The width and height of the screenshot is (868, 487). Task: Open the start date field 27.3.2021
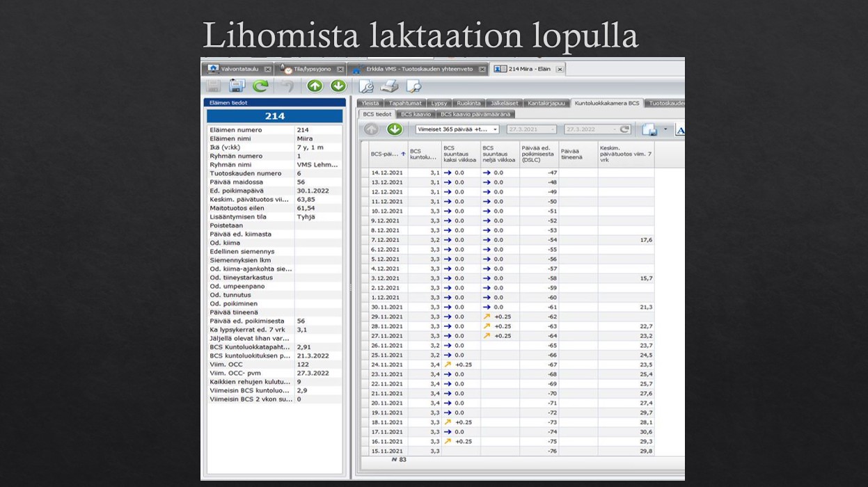coord(532,129)
